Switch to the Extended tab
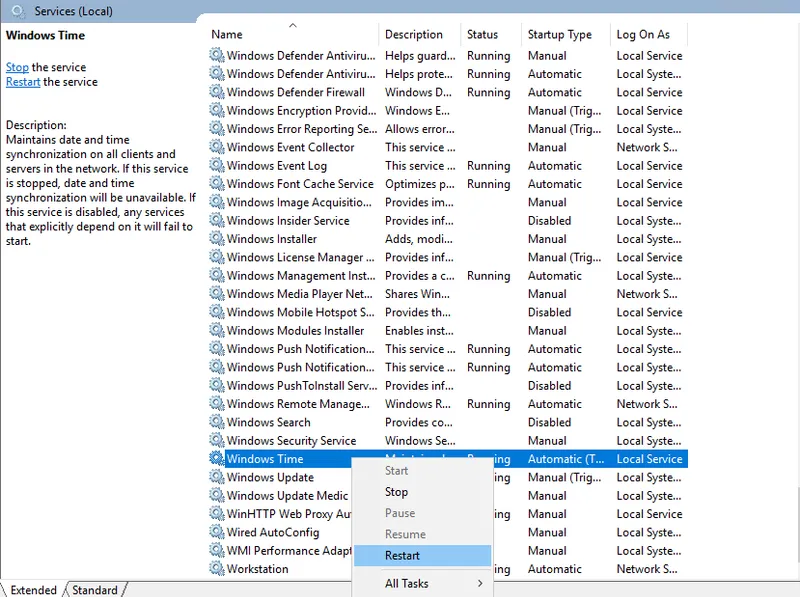This screenshot has width=800, height=597. tap(33, 590)
